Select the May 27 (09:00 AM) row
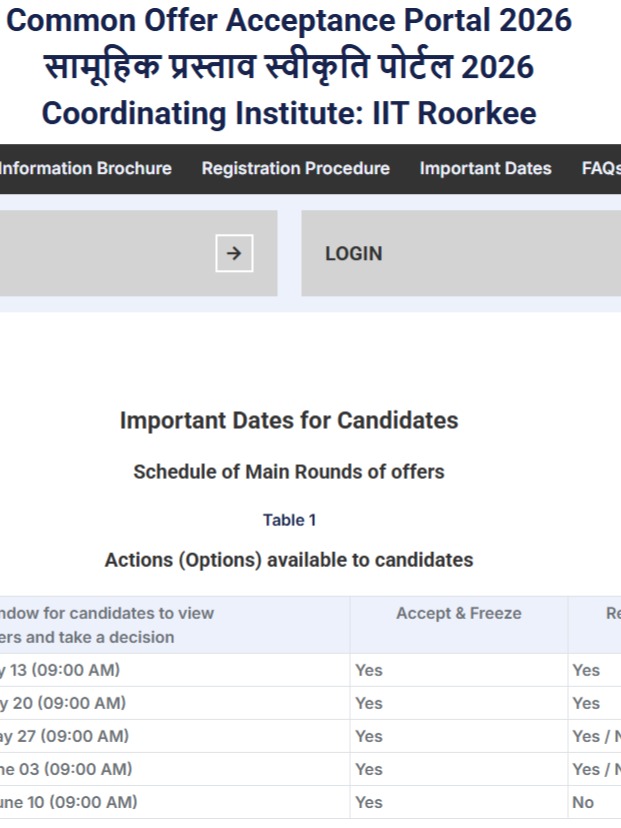621x828 pixels. point(64,736)
